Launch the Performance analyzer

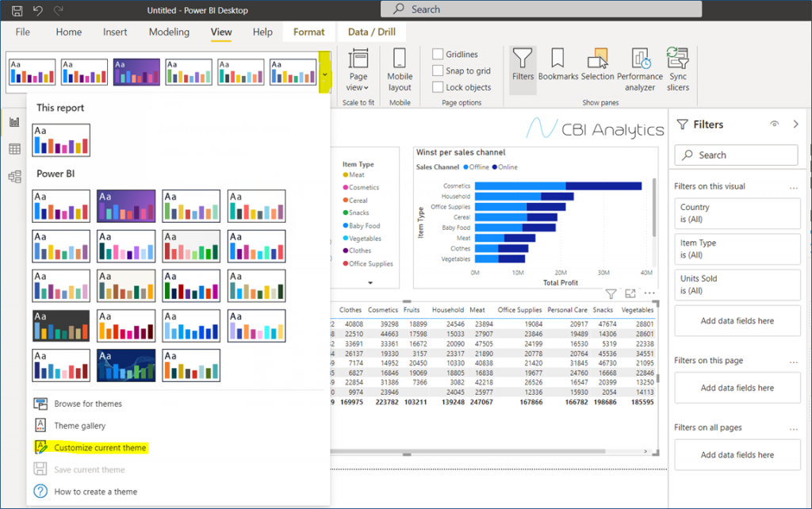[x=640, y=70]
